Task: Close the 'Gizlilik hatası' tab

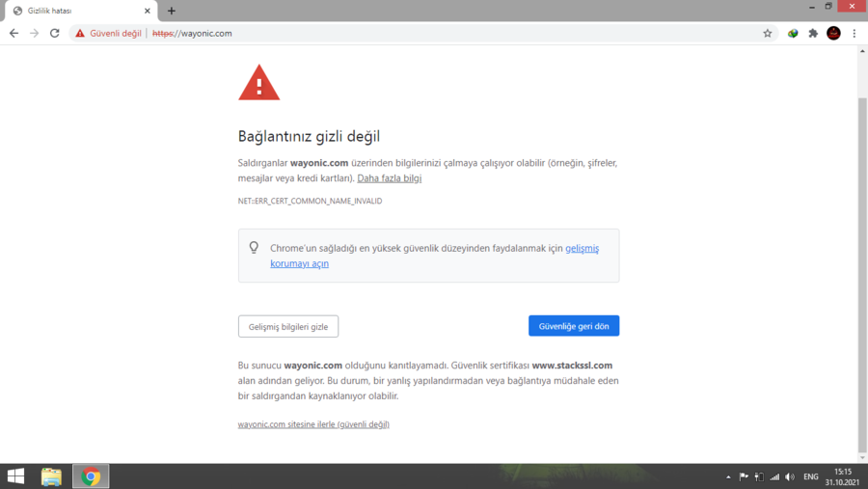Action: [148, 11]
